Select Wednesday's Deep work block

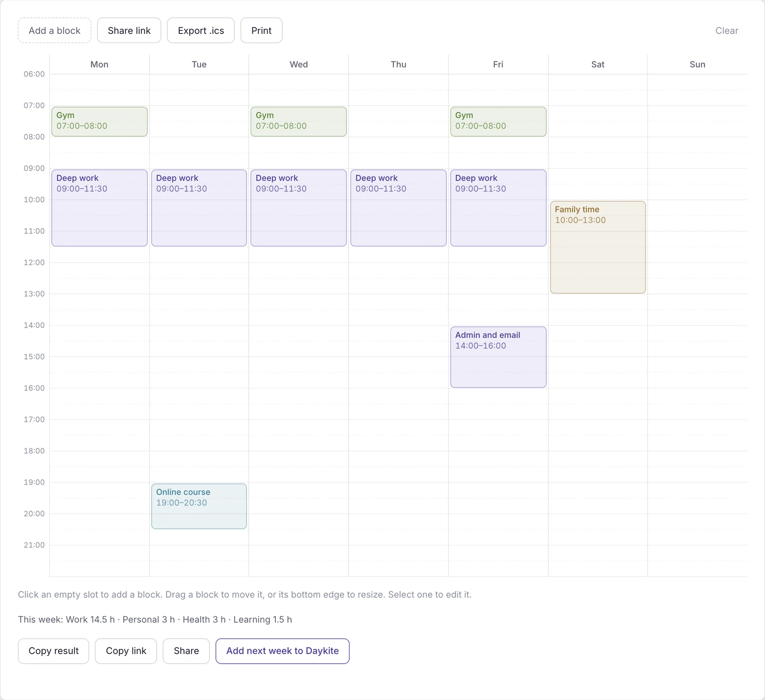point(299,208)
